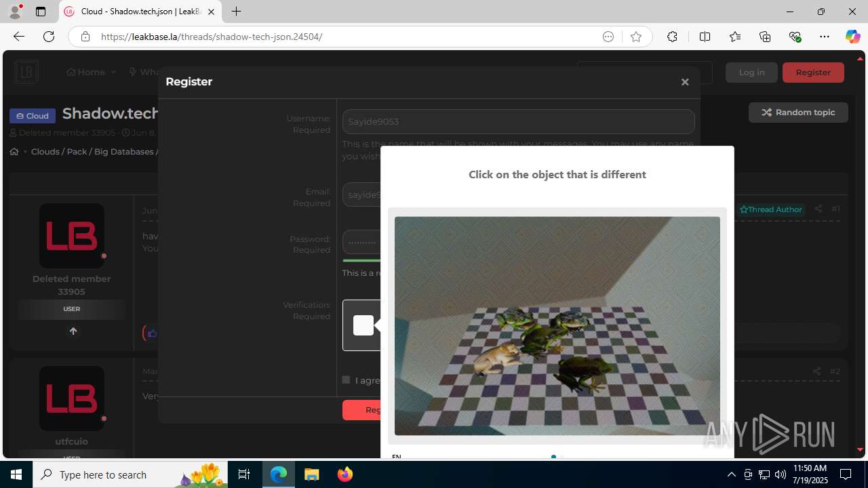
Task: Open the Collections icon
Action: 765,37
